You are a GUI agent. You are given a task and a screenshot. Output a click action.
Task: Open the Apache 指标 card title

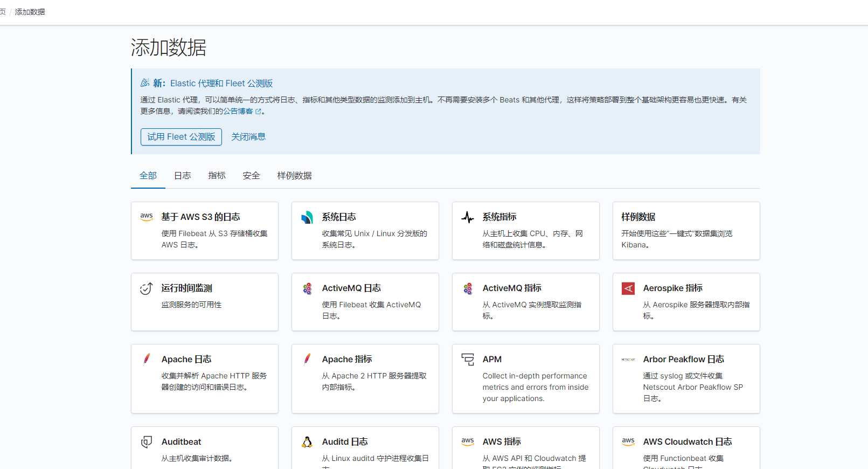pyautogui.click(x=347, y=359)
